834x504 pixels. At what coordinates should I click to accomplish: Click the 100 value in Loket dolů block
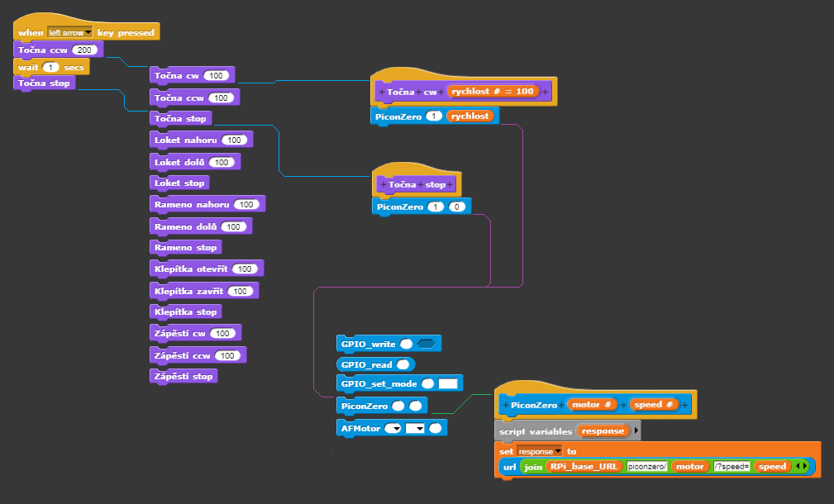222,163
